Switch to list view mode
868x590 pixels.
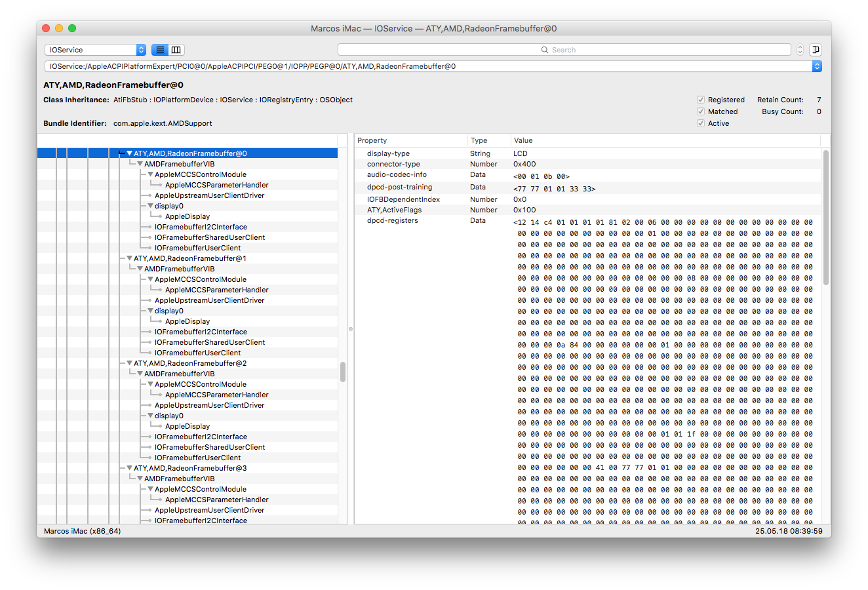pos(160,50)
